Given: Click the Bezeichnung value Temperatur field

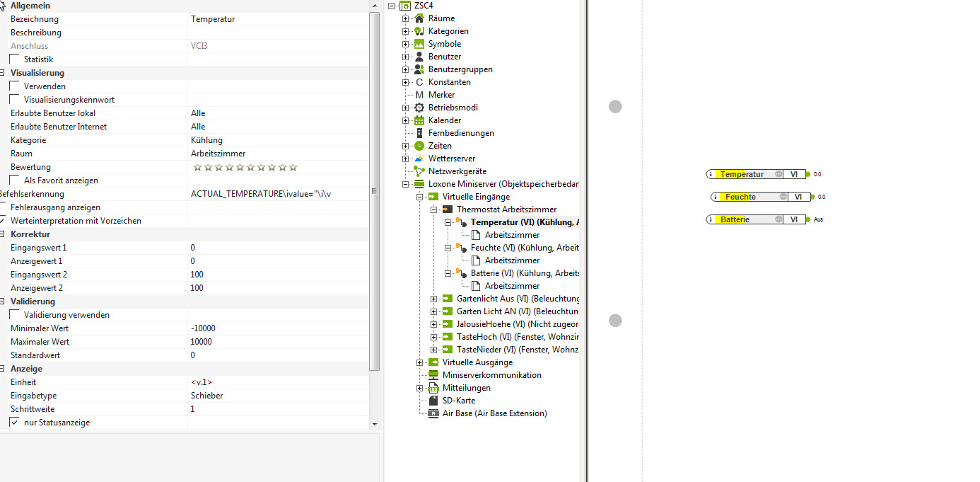Looking at the screenshot, I should click(278, 19).
